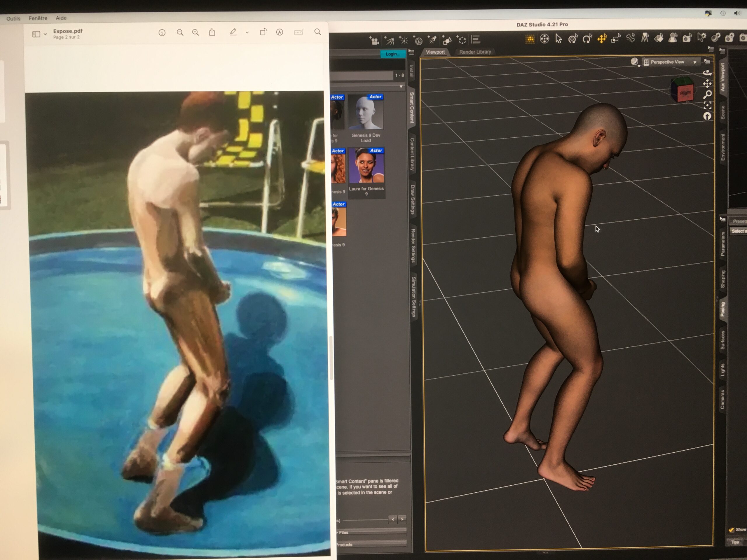Image resolution: width=747 pixels, height=560 pixels.
Task: Open the Scene pane tab
Action: (x=723, y=112)
